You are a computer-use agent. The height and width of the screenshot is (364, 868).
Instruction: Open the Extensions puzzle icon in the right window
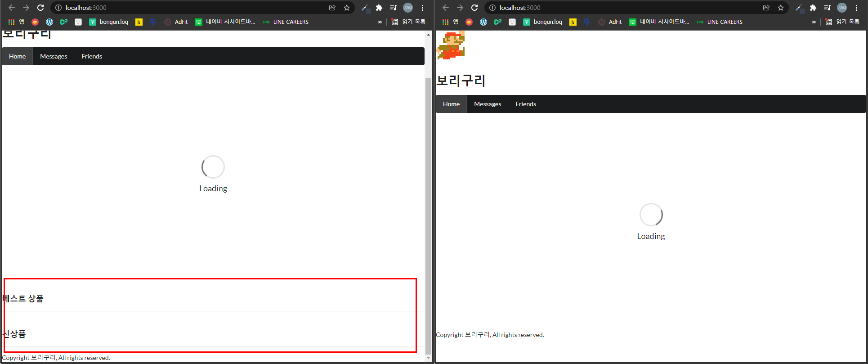click(813, 8)
